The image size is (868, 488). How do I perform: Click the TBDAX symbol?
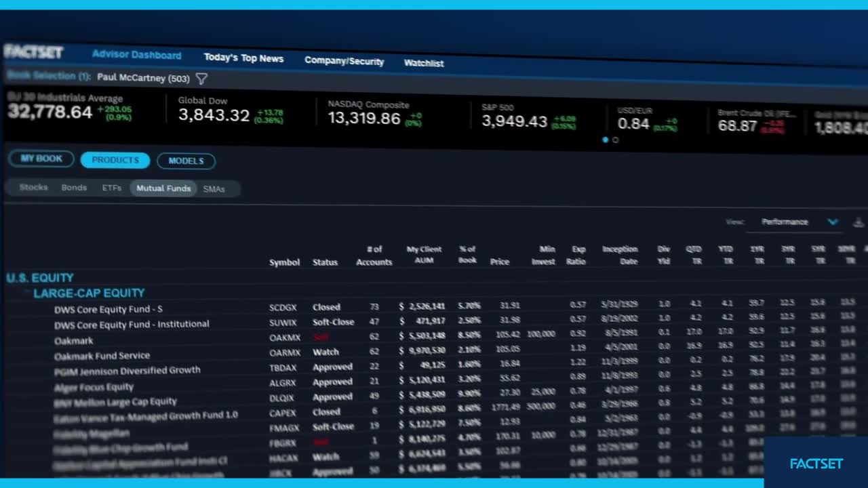283,367
